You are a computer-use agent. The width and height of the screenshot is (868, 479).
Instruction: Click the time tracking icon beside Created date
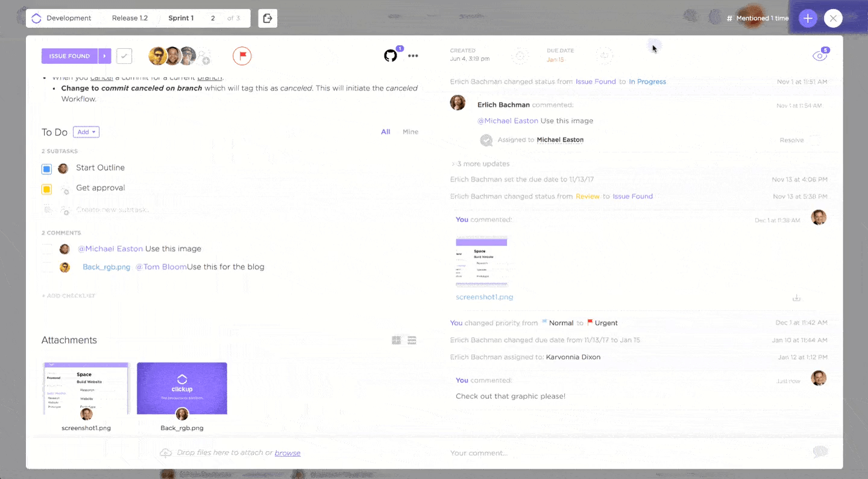(520, 56)
